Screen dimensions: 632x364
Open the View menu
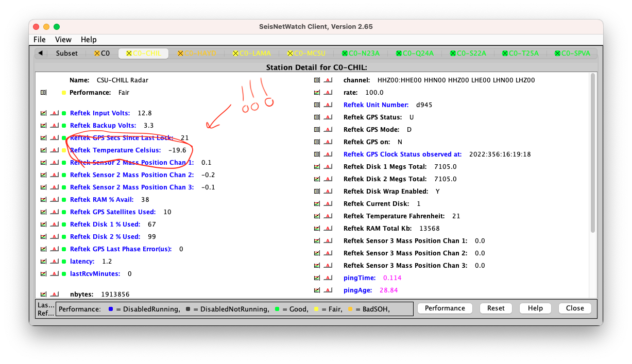pos(63,40)
